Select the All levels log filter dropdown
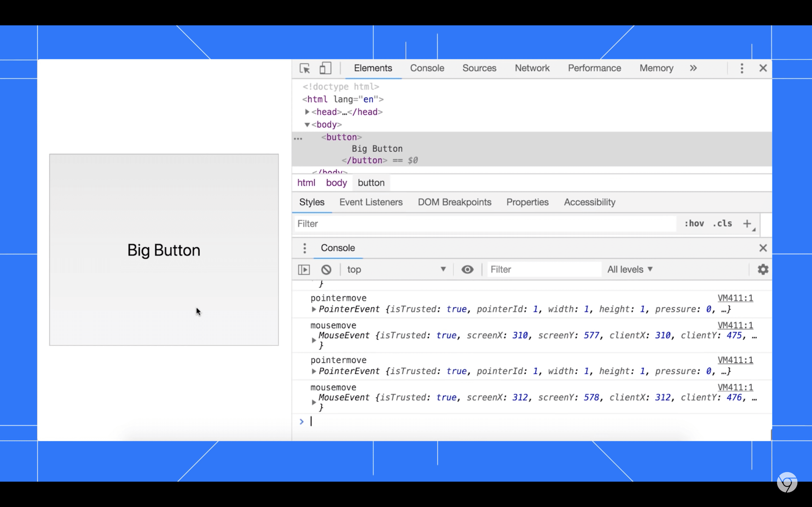812x507 pixels. pos(630,269)
